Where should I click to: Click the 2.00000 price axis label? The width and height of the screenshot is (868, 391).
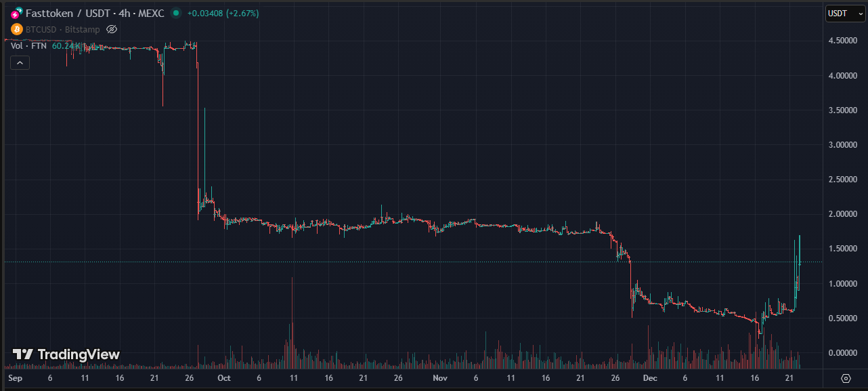[x=843, y=214]
